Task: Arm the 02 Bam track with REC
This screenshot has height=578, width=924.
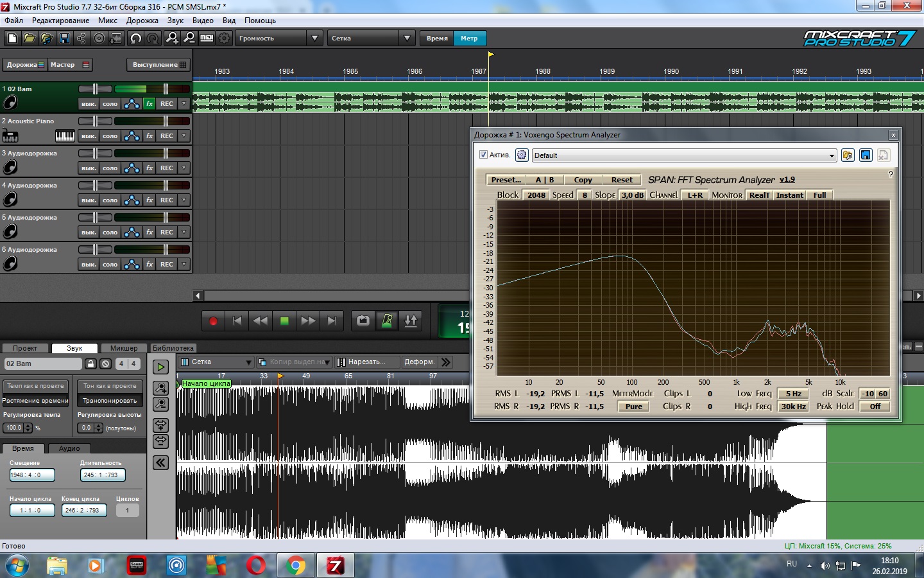Action: click(167, 103)
